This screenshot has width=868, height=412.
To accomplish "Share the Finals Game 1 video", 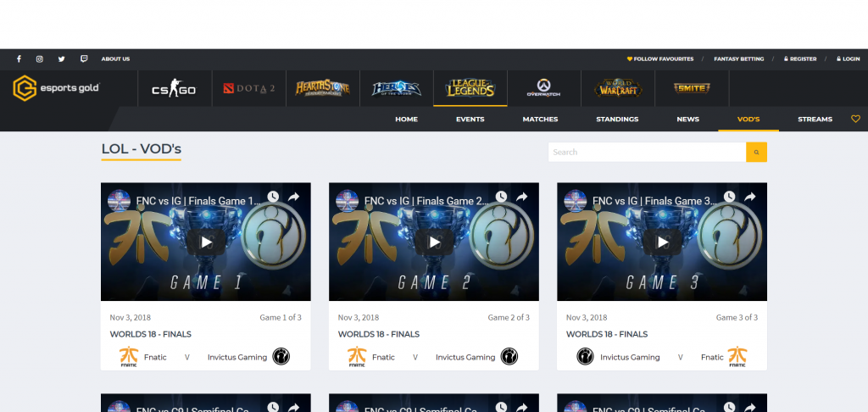I will point(294,197).
